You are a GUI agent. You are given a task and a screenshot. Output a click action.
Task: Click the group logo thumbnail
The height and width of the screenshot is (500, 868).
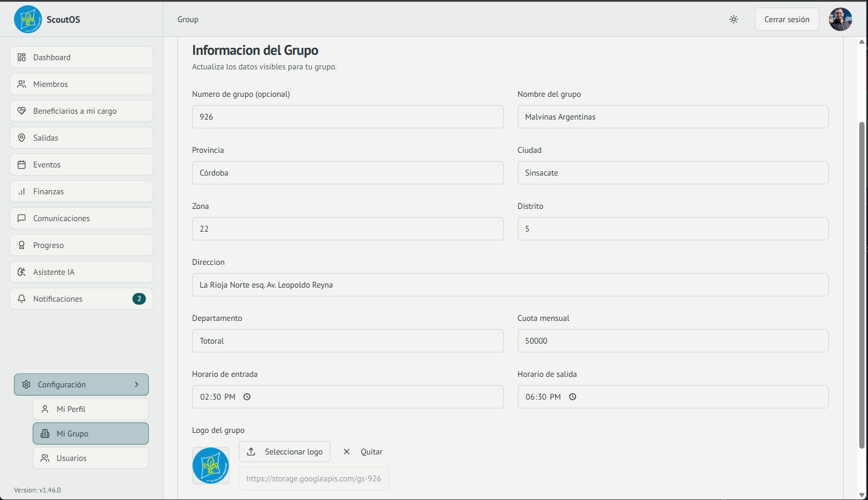pyautogui.click(x=210, y=465)
